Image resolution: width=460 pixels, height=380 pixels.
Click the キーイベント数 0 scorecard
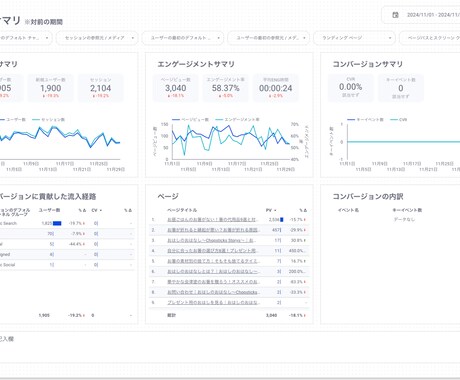[401, 88]
